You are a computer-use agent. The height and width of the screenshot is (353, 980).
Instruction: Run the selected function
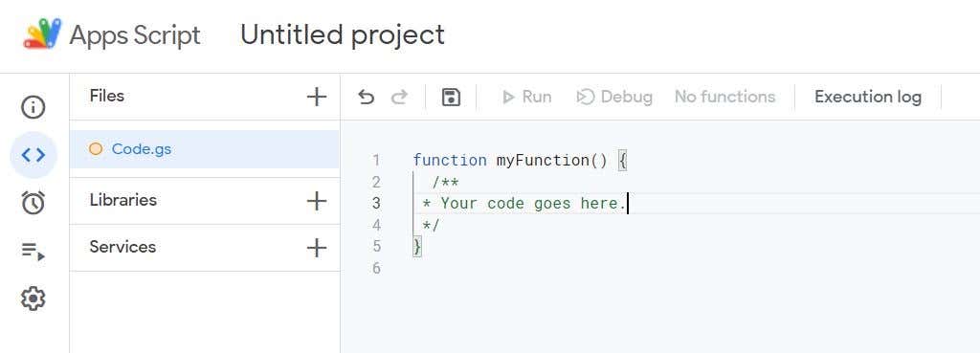(527, 97)
